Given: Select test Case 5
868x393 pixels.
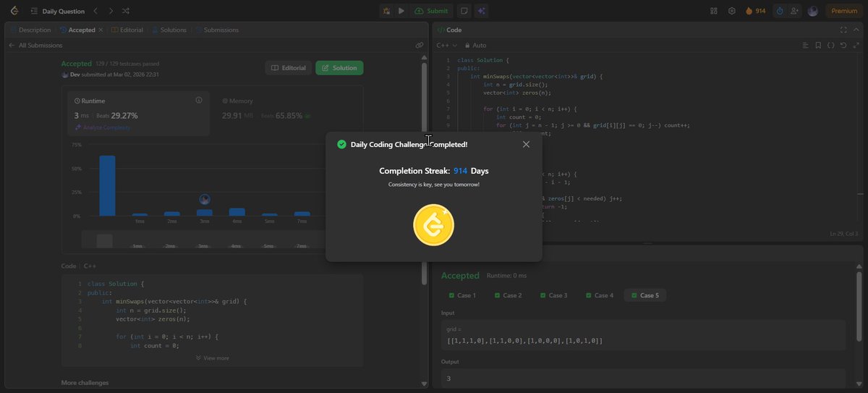Looking at the screenshot, I should click(645, 295).
